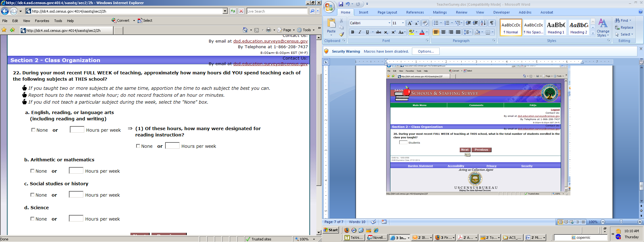This screenshot has height=242, width=644.
Task: Refresh the survey page in Internet Explorer
Action: tap(233, 11)
